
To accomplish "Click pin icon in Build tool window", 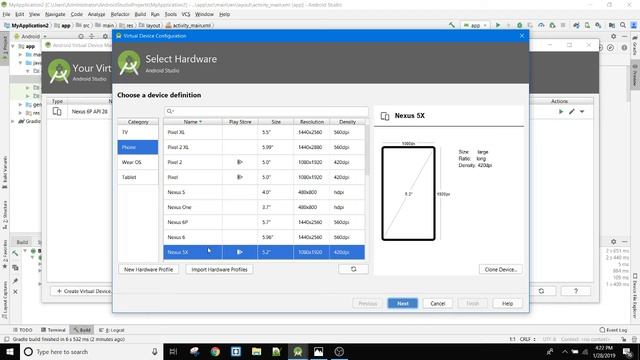I will click(15, 281).
